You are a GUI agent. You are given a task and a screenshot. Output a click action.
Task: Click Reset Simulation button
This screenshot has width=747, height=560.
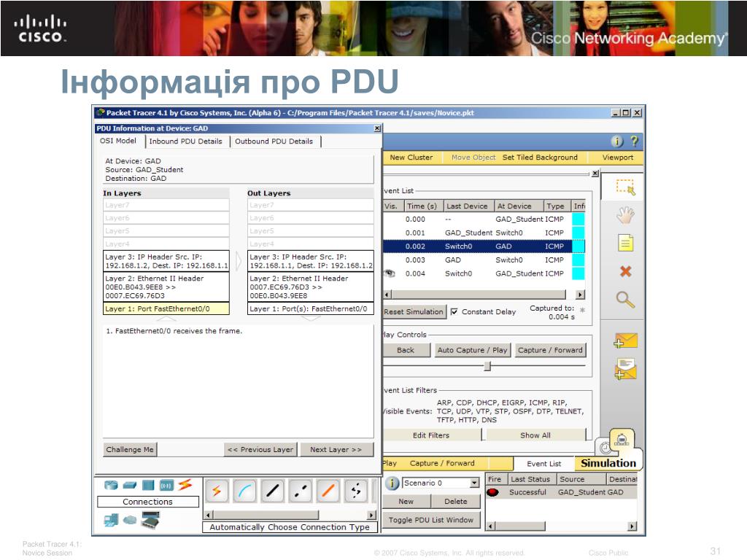click(413, 312)
